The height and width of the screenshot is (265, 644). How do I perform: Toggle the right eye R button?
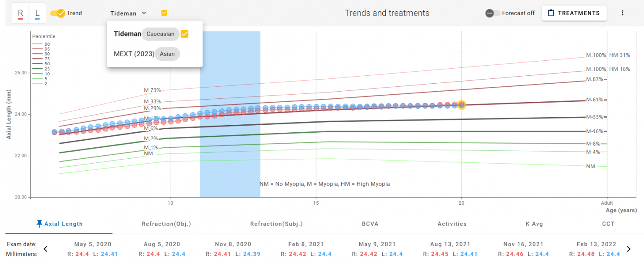pyautogui.click(x=20, y=13)
